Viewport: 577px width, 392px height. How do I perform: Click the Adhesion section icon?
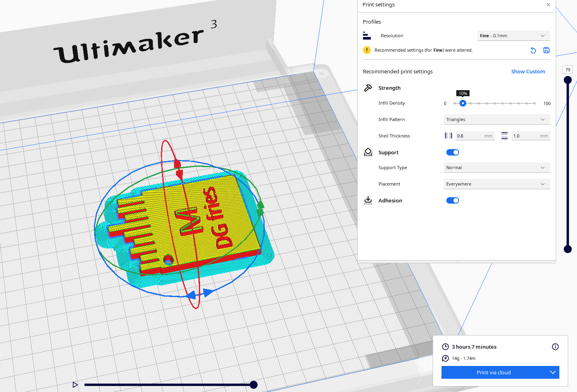click(x=368, y=200)
